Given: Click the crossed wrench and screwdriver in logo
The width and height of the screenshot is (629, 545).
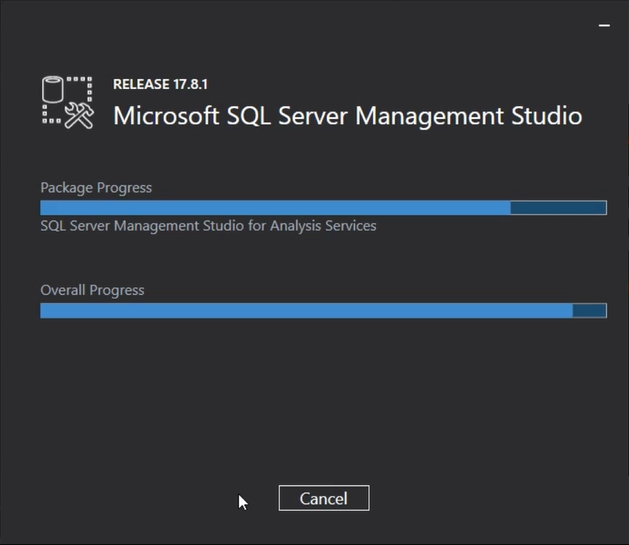Looking at the screenshot, I should click(77, 116).
